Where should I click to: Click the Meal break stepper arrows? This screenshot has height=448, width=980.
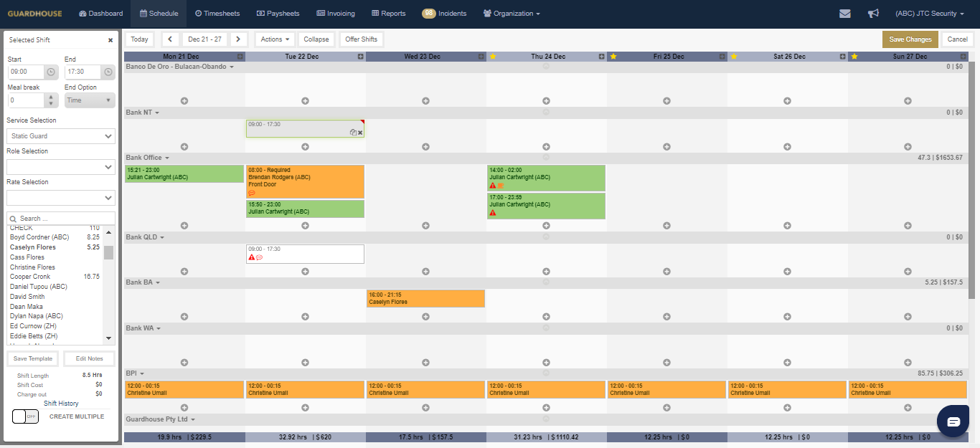[50, 100]
